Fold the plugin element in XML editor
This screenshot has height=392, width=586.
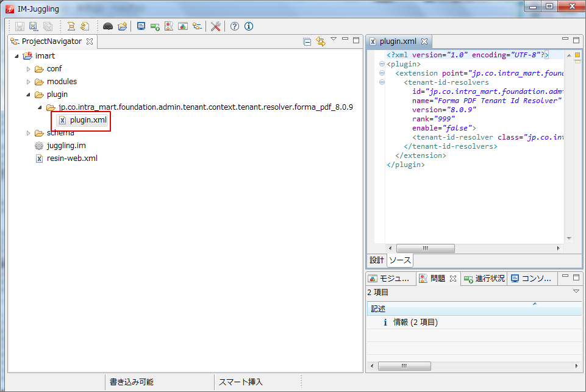pos(382,64)
